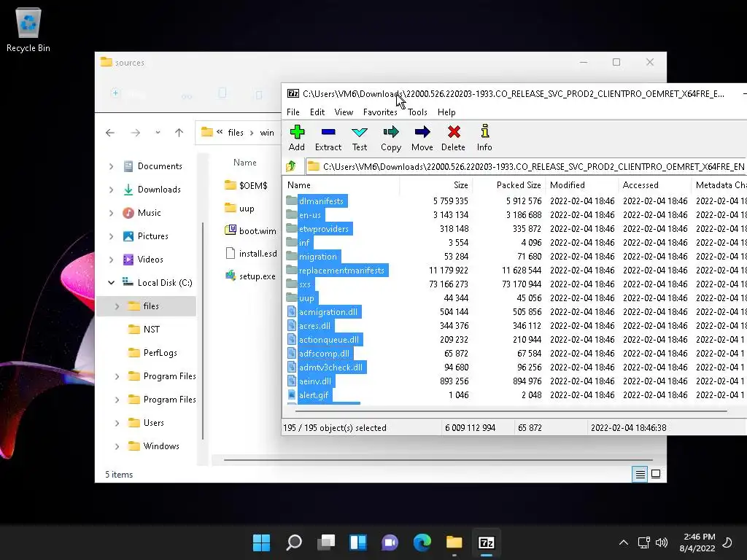Open the Info tool in 7-Zip
This screenshot has height=560, width=747.
click(484, 138)
